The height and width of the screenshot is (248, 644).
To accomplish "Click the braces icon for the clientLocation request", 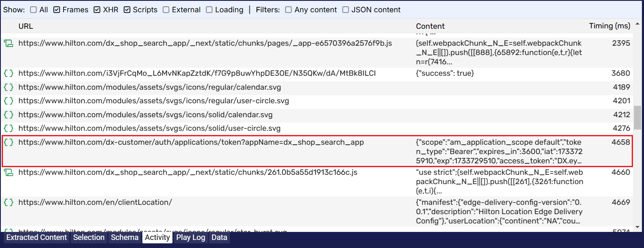I will click(x=8, y=202).
